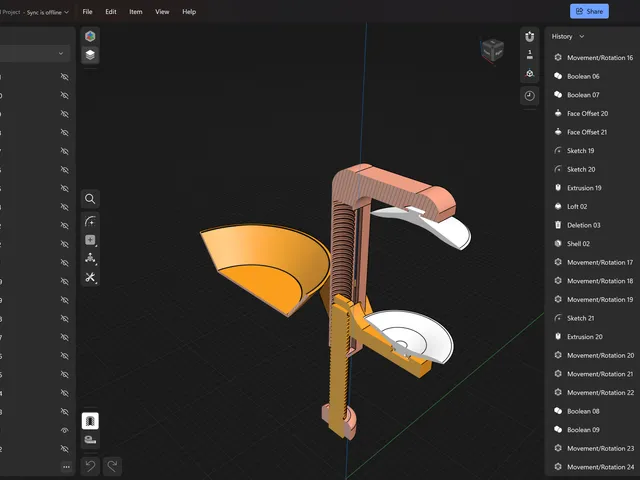Select the Sketch arc tool

(90, 221)
